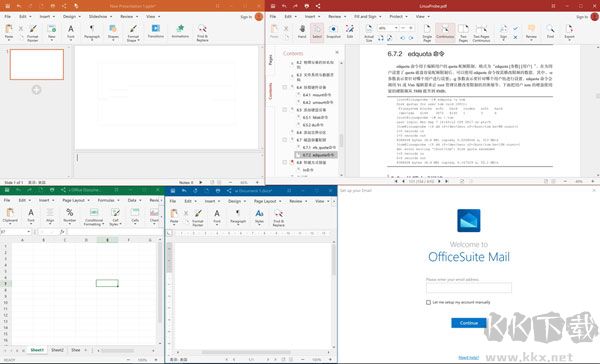600x364 pixels.
Task: Open the Pages side tab in PDF window
Action: [271, 60]
